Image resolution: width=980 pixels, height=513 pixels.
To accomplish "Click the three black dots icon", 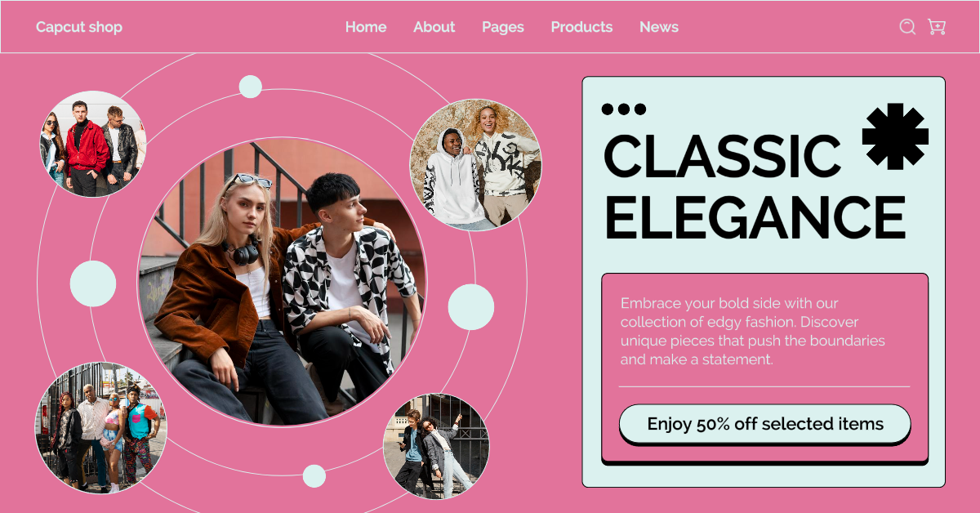I will point(624,109).
